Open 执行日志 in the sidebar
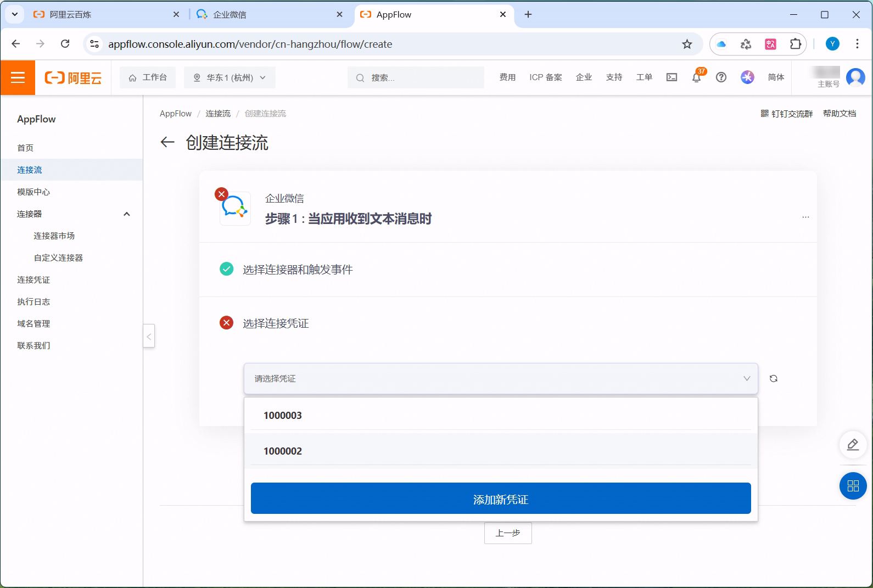The image size is (873, 588). pyautogui.click(x=33, y=301)
